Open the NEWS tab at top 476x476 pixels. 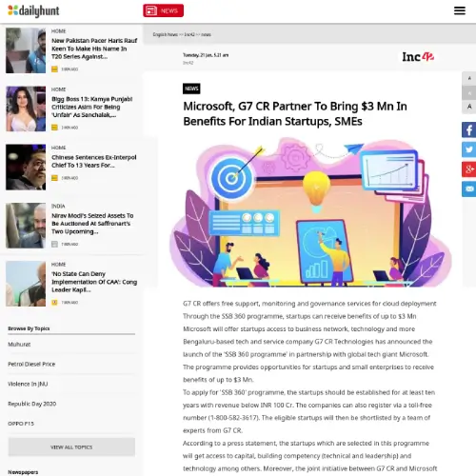[163, 10]
